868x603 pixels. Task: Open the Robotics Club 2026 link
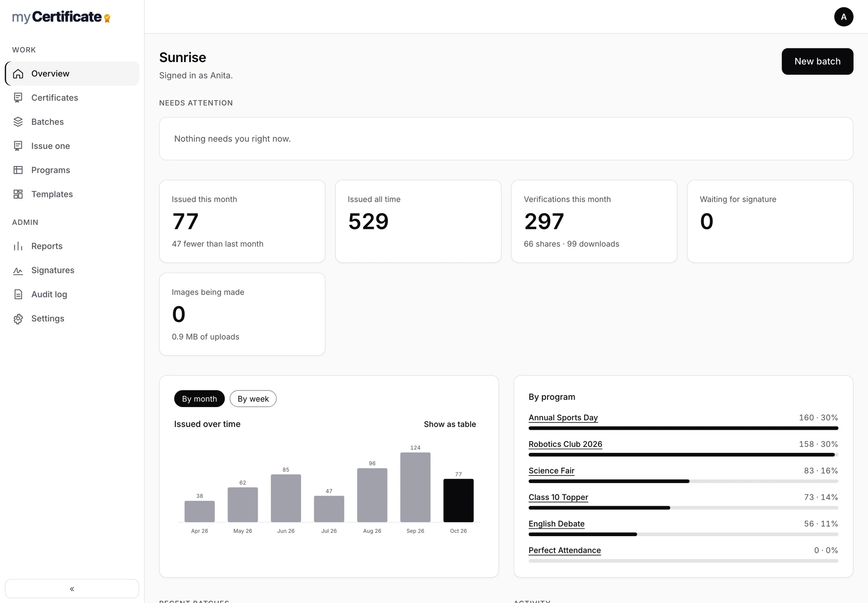[566, 444]
